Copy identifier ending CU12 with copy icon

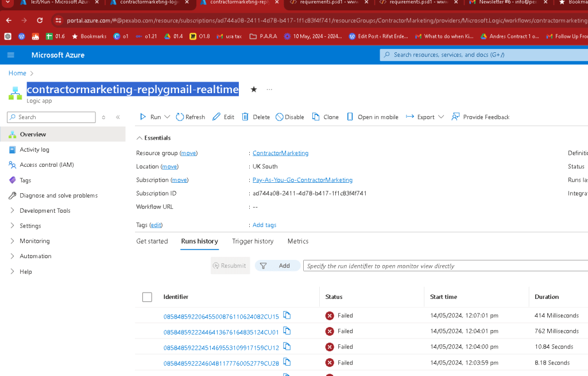point(287,346)
